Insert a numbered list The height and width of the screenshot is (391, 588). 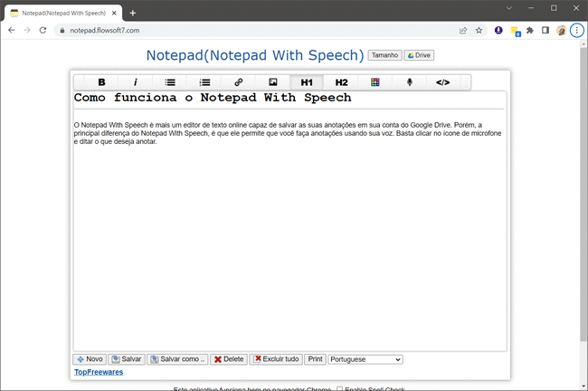[x=204, y=82]
